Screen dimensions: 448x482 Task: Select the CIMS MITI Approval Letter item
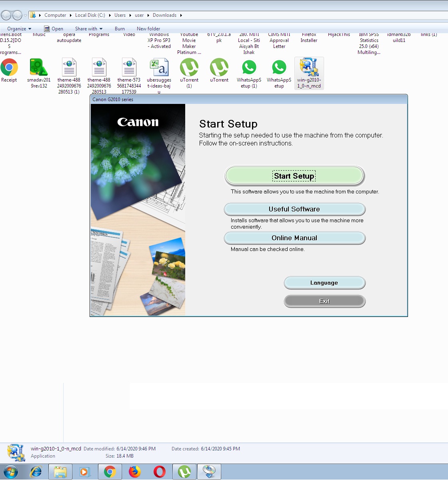point(279,40)
